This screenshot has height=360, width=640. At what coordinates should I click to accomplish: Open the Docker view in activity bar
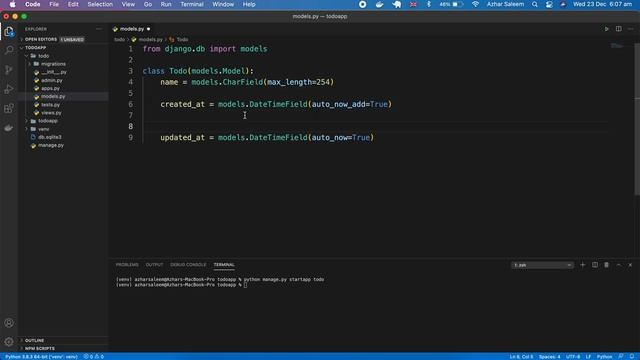click(9, 128)
